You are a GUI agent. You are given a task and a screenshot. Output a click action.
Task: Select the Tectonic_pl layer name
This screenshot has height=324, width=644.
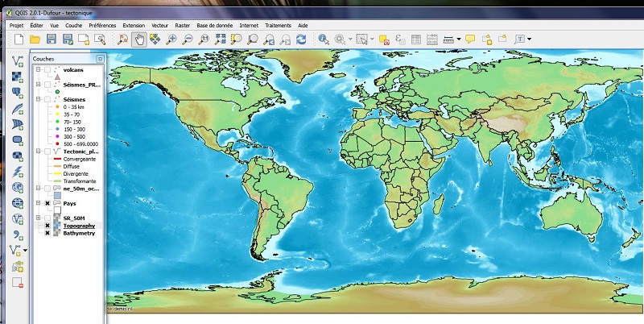[80, 151]
